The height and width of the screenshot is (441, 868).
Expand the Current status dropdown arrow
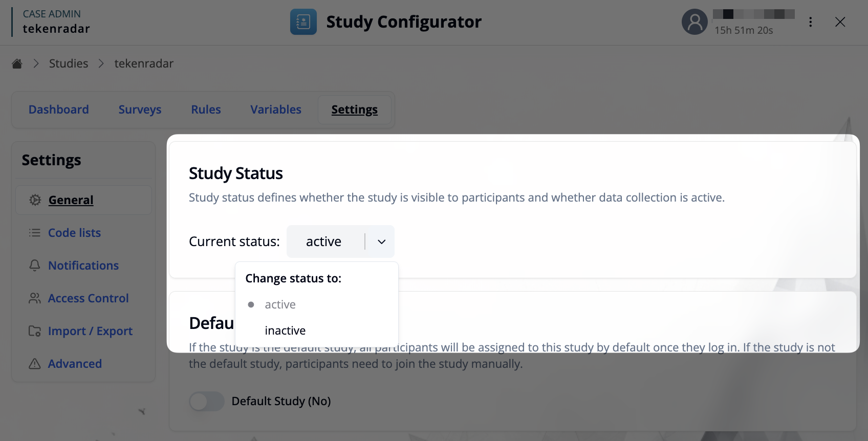click(381, 241)
